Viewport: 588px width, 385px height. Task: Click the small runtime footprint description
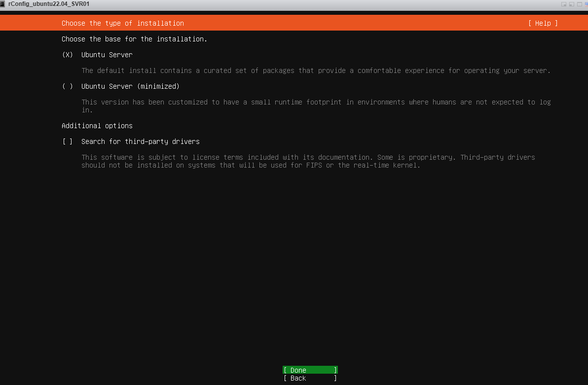[x=316, y=105]
